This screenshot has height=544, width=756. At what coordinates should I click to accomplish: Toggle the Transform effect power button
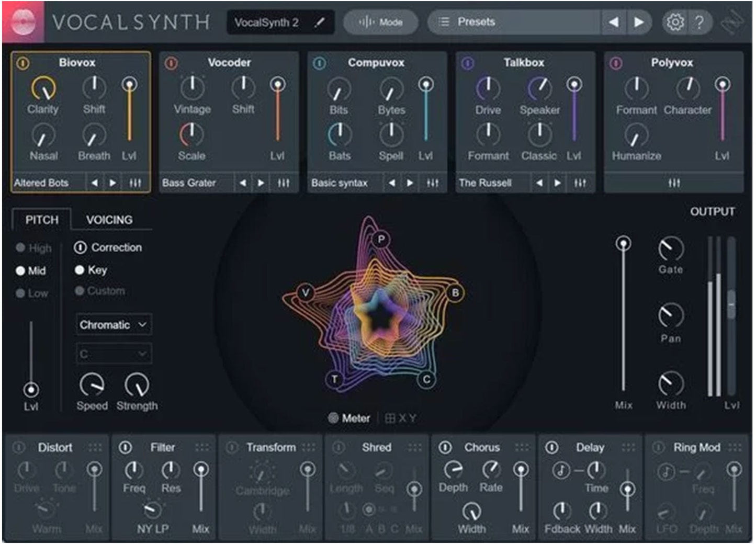click(232, 447)
